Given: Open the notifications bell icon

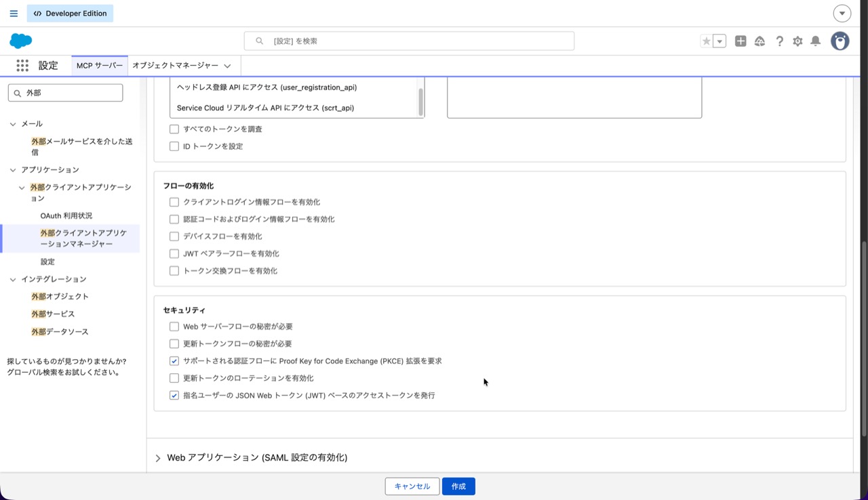Looking at the screenshot, I should pos(816,41).
